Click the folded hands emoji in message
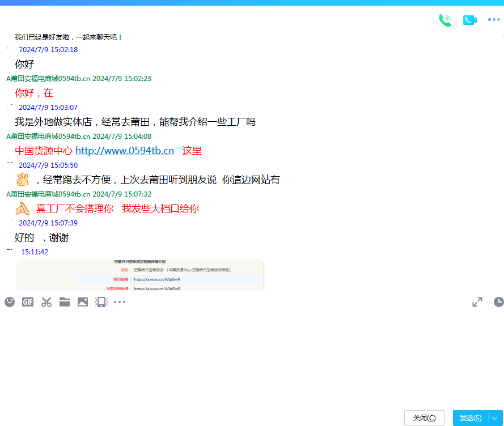Image resolution: width=504 pixels, height=426 pixels. (23, 208)
